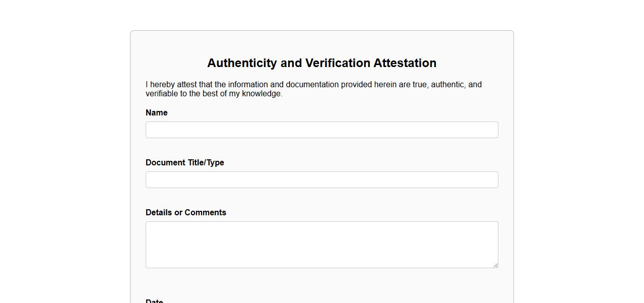644x303 pixels.
Task: Click the Details or Comments label
Action: (x=185, y=212)
